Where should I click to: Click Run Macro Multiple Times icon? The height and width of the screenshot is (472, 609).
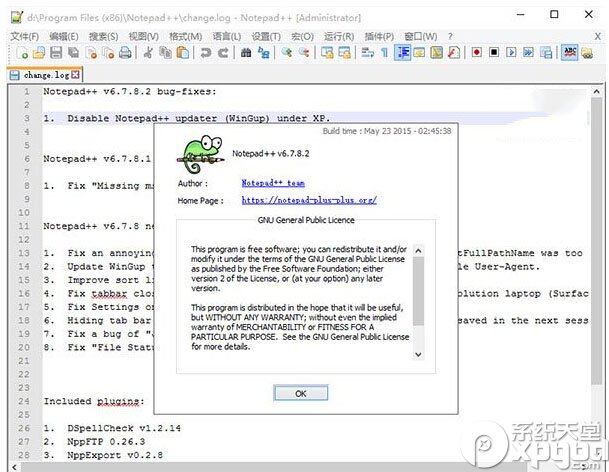click(x=528, y=52)
